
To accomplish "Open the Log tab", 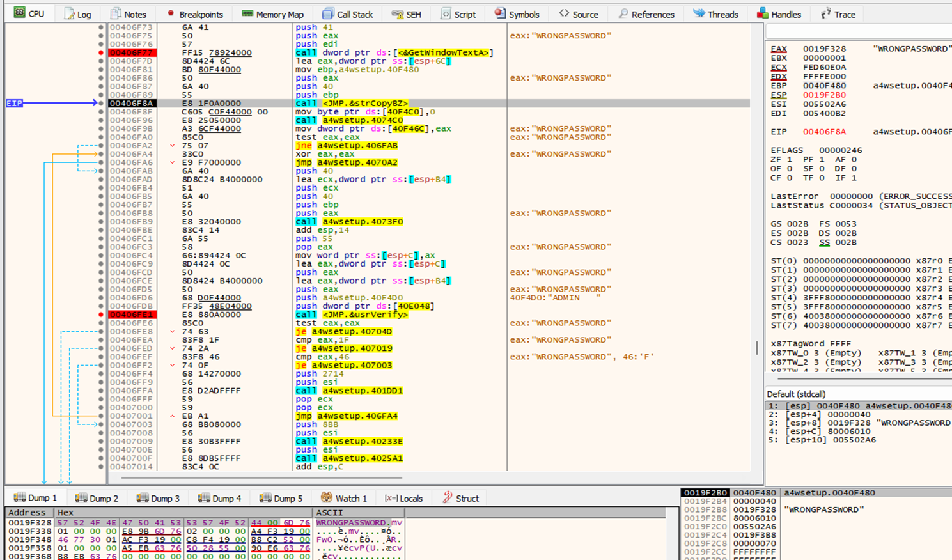I will click(x=77, y=14).
